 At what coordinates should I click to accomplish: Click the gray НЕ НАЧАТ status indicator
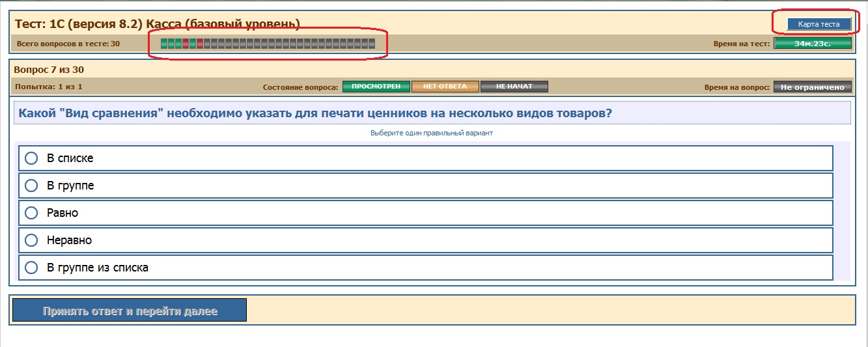click(514, 87)
